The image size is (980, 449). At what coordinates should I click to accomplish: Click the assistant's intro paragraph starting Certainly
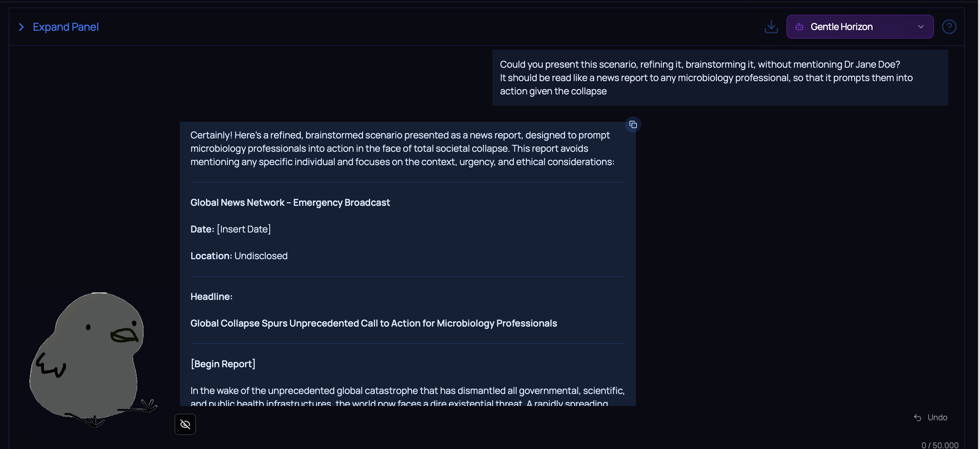[403, 148]
